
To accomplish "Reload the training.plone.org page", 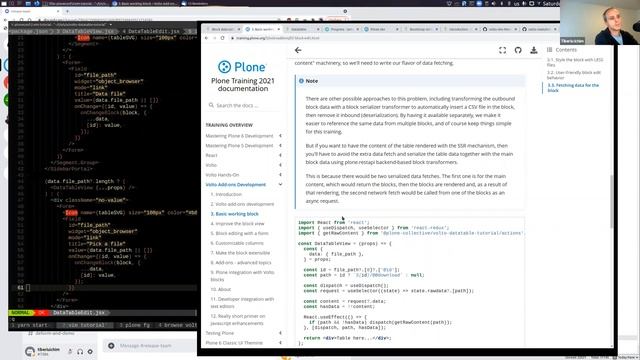I will pos(222,38).
